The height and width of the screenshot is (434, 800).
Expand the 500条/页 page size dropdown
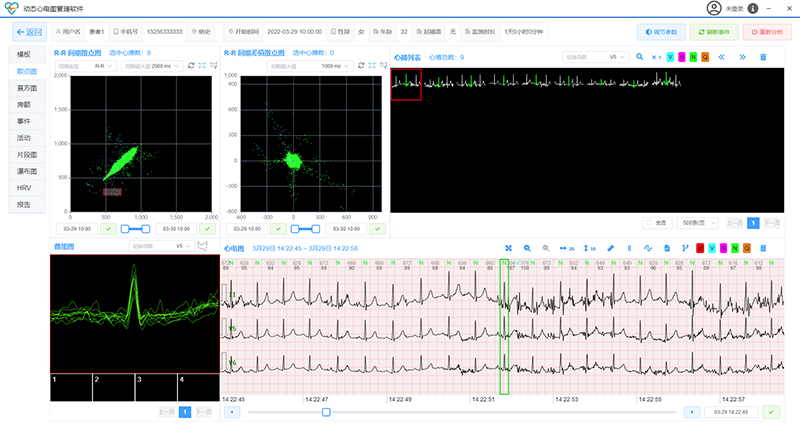coord(697,223)
